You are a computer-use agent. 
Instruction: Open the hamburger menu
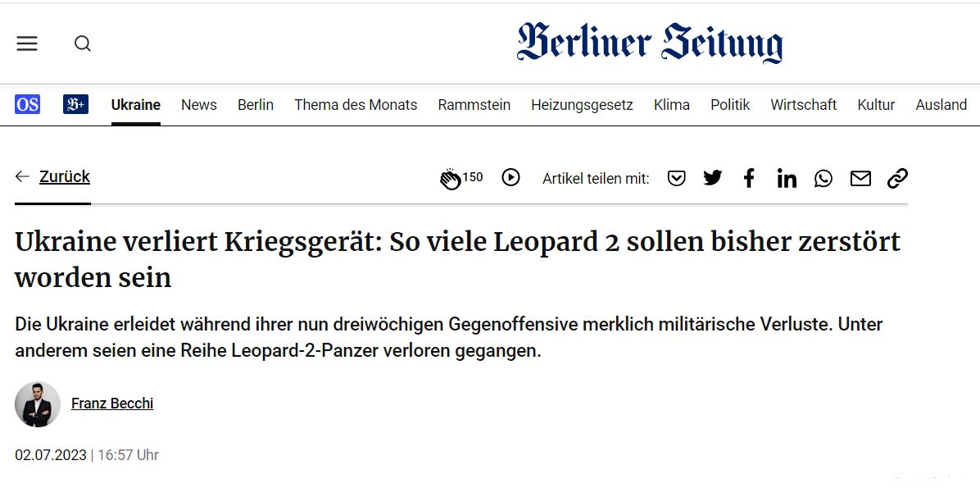[27, 43]
